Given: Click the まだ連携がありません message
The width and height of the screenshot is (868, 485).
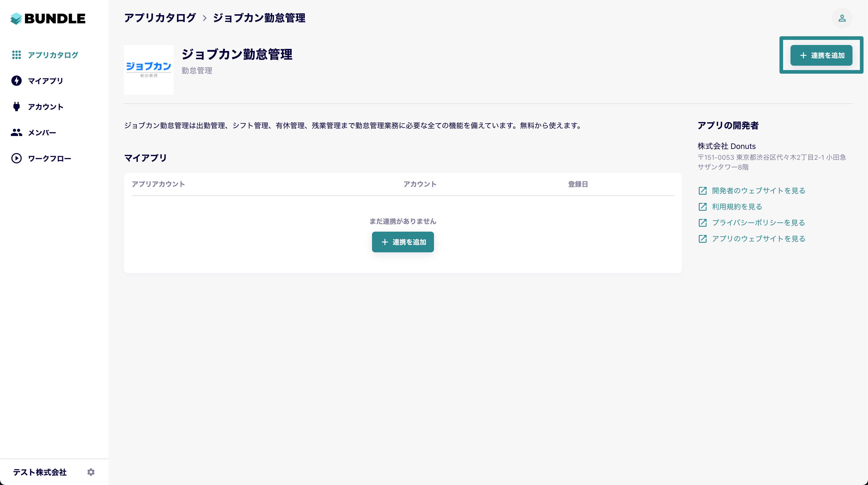Looking at the screenshot, I should pos(403,221).
